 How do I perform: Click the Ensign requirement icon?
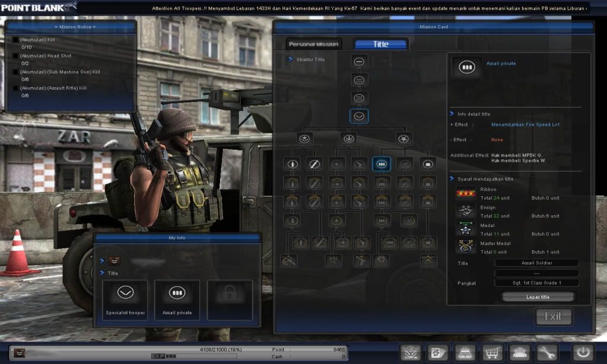[x=465, y=211]
